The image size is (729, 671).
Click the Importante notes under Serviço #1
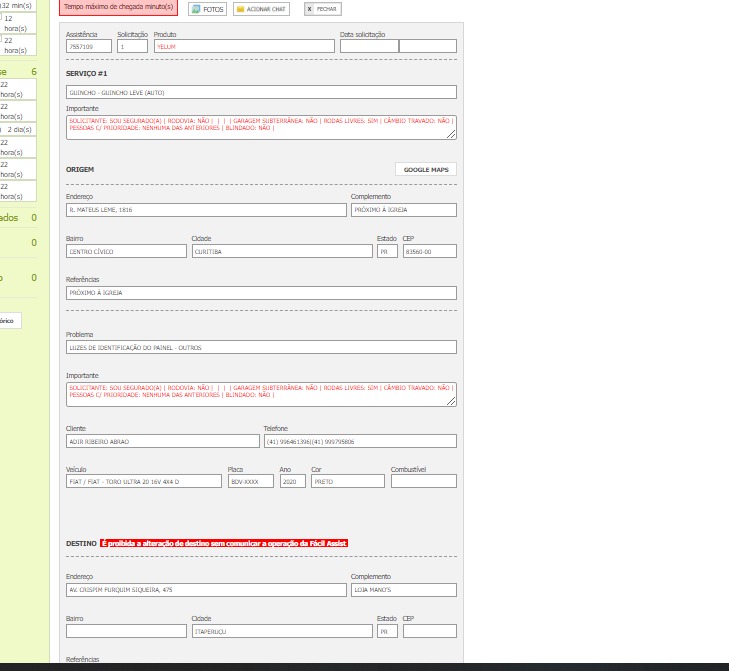point(261,127)
